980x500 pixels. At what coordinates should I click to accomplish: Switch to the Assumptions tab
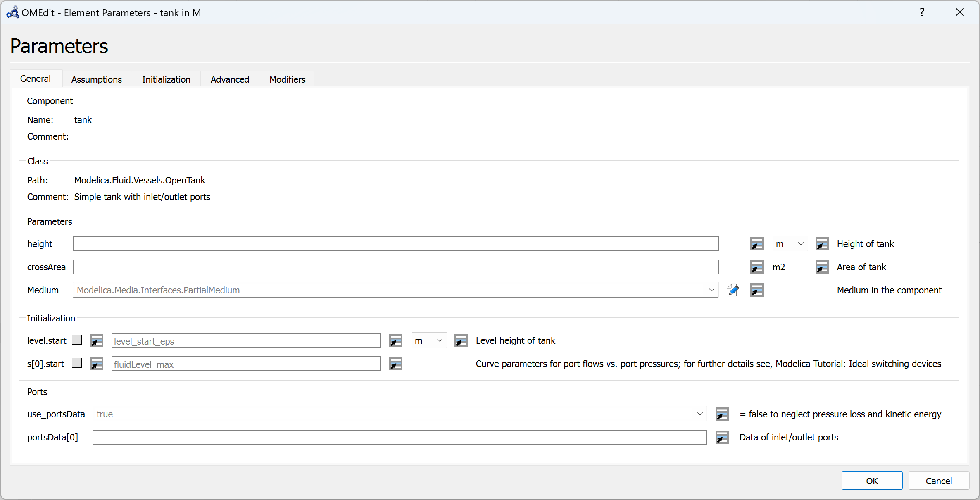(96, 79)
